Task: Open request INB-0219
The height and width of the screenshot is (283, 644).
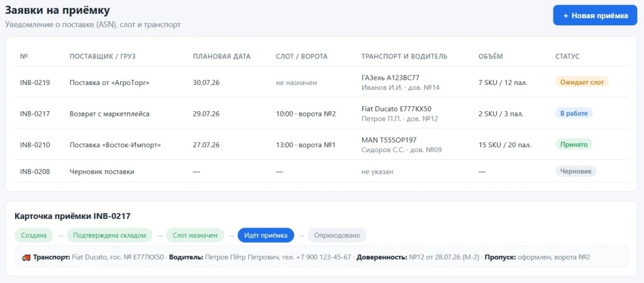Action: point(35,82)
